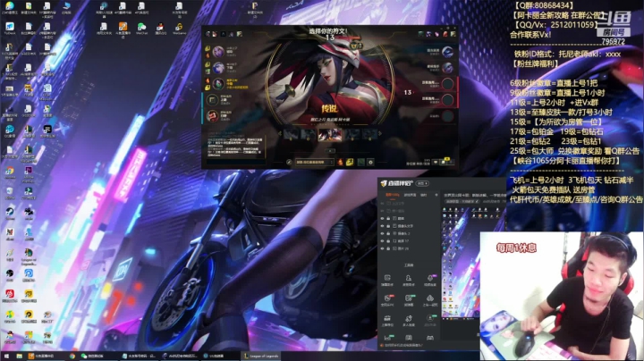Open right tool icon in second toolbox row
Viewport: 644px width, 361px height.
click(x=429, y=300)
